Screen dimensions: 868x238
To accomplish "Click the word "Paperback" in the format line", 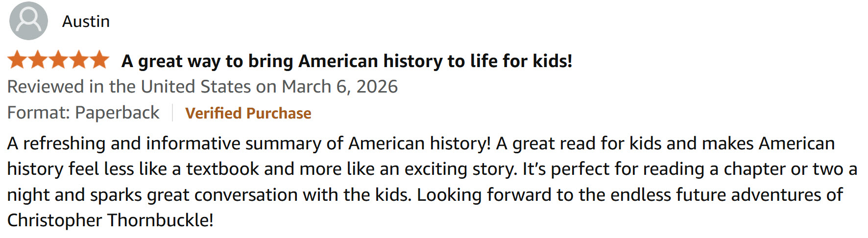I will (x=117, y=113).
